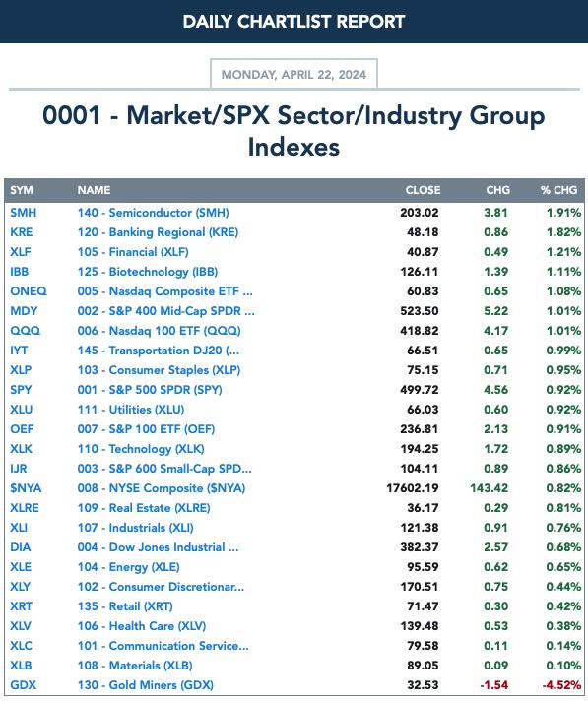
Task: Select the IYT symbol link
Action: [x=19, y=350]
